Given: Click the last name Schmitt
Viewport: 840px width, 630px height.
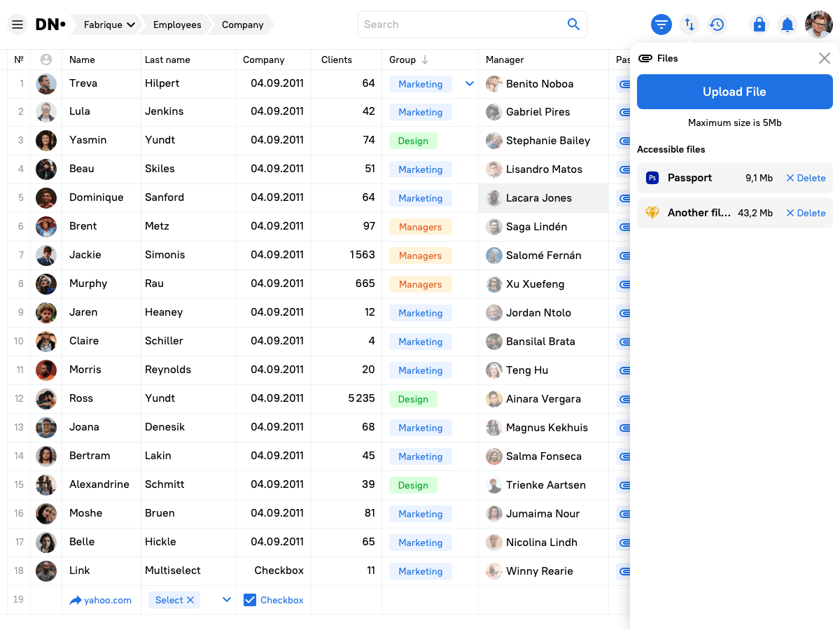Looking at the screenshot, I should coord(164,484).
